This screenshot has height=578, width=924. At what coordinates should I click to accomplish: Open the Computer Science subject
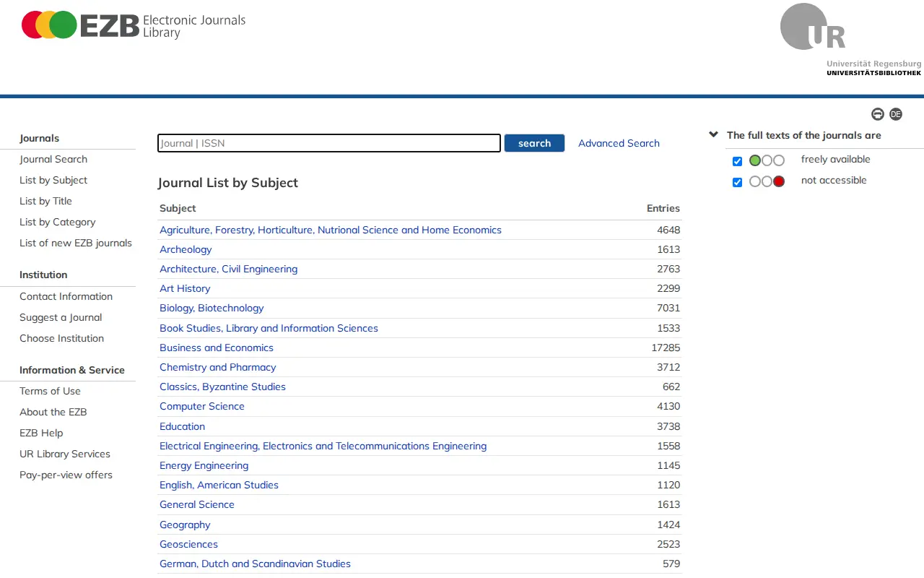[x=202, y=406]
